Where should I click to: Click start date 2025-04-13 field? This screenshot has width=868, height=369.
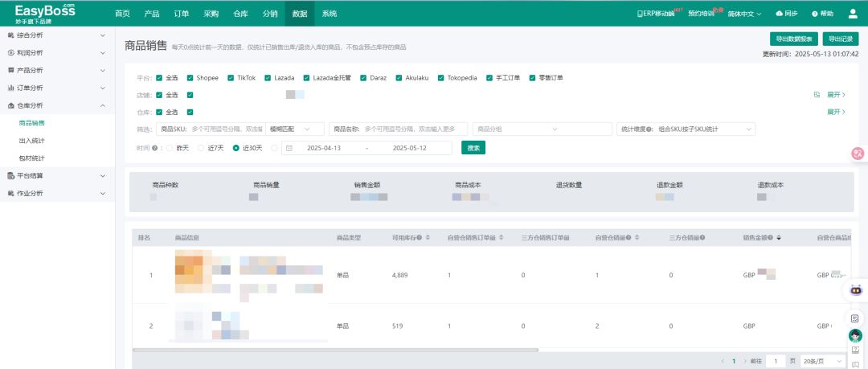point(324,148)
